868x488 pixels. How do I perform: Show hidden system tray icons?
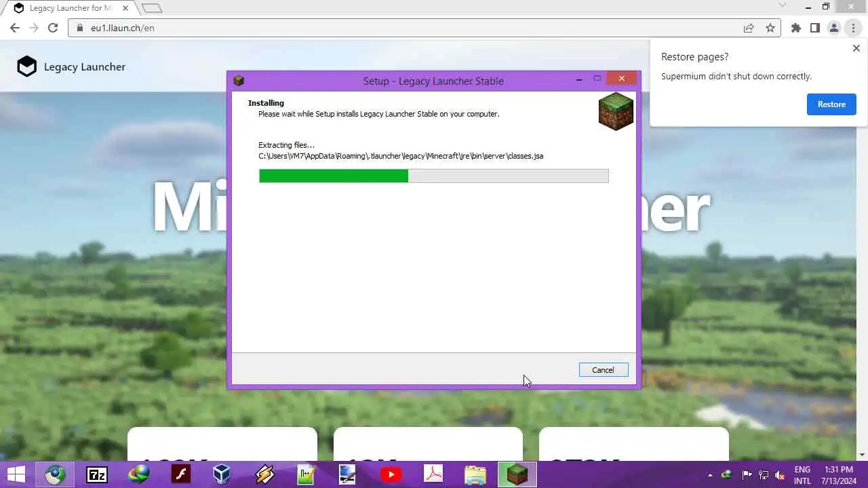(x=710, y=475)
